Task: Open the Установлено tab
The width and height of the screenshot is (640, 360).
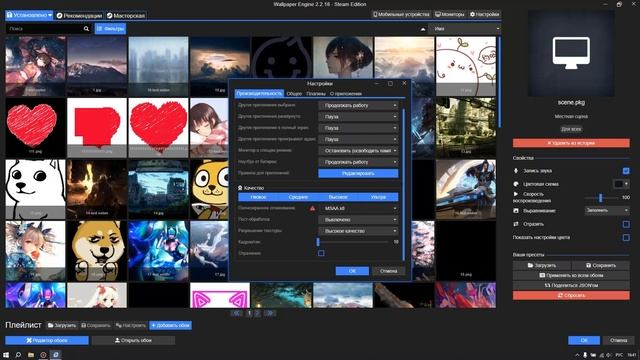Action: tap(29, 15)
